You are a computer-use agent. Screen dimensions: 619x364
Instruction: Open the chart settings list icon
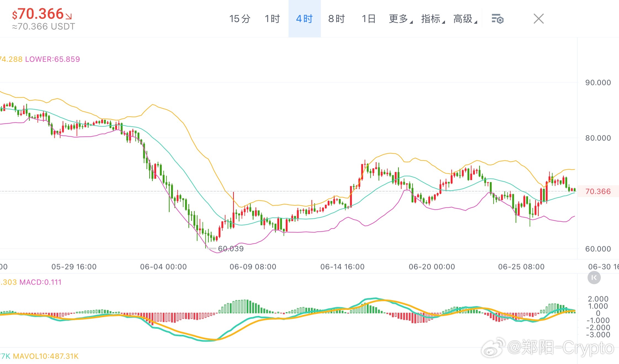[x=498, y=19]
